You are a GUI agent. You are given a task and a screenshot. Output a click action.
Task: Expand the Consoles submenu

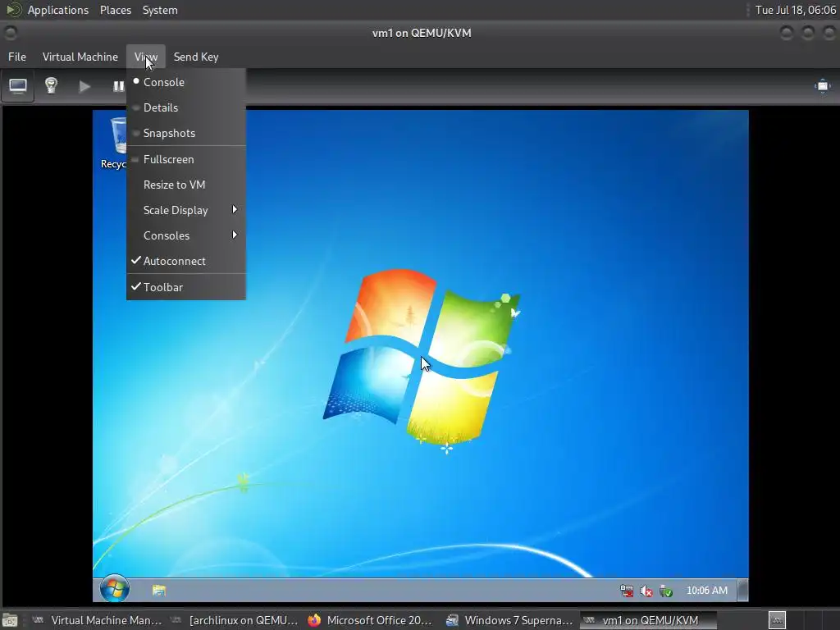point(186,235)
